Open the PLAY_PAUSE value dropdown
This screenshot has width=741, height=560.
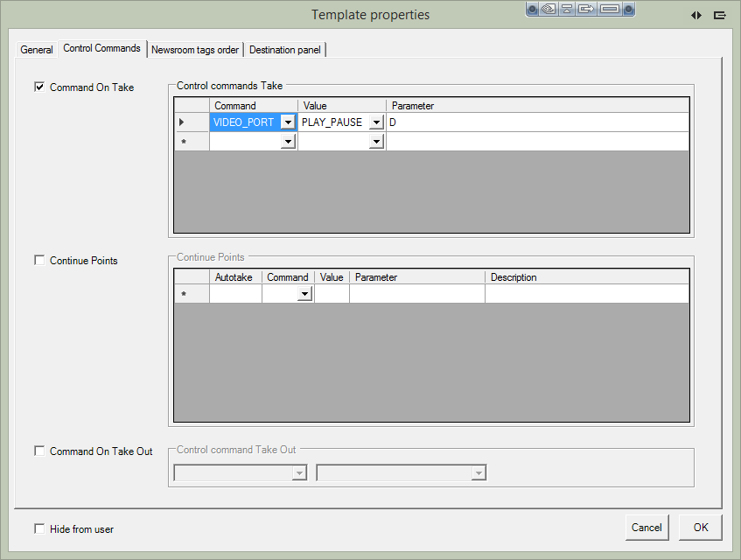point(376,122)
